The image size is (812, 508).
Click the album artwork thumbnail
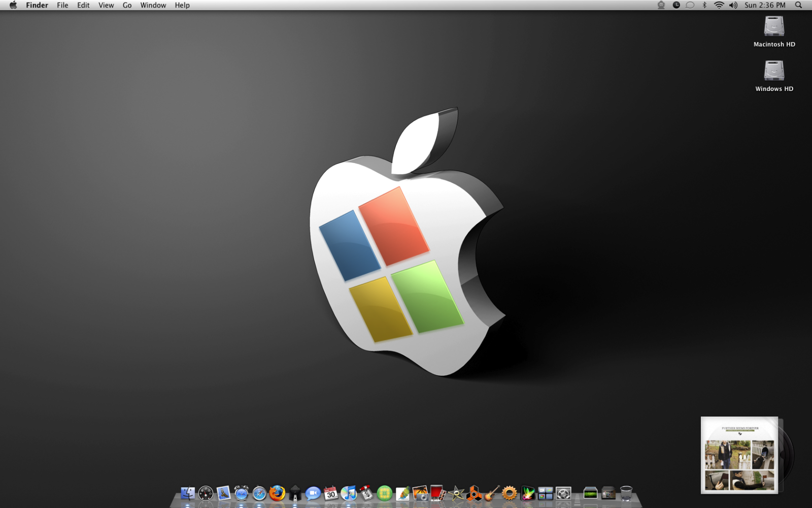pos(739,455)
